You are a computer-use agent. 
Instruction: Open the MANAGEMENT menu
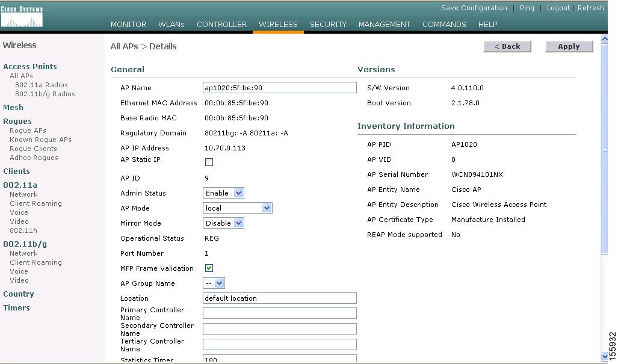pyautogui.click(x=385, y=25)
